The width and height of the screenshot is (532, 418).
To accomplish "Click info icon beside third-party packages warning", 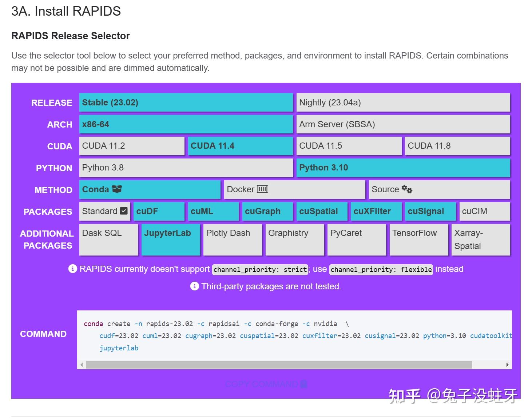I will coord(194,286).
